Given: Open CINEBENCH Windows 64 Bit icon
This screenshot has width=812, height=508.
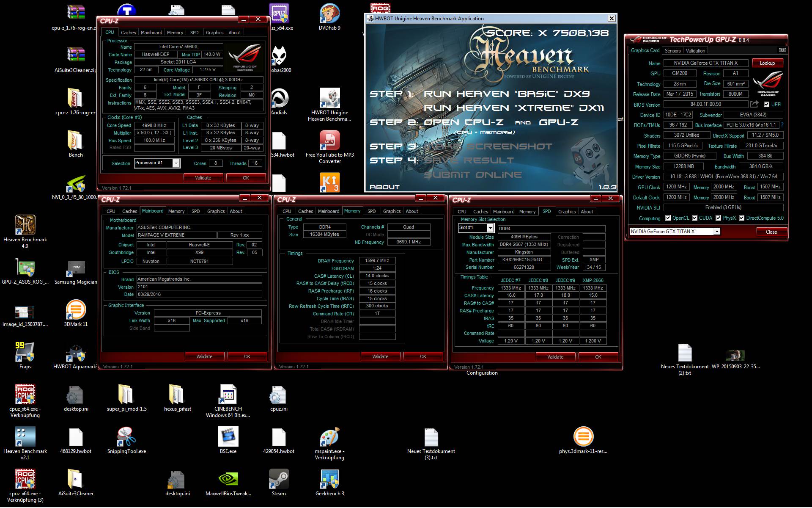Looking at the screenshot, I should pyautogui.click(x=228, y=395).
